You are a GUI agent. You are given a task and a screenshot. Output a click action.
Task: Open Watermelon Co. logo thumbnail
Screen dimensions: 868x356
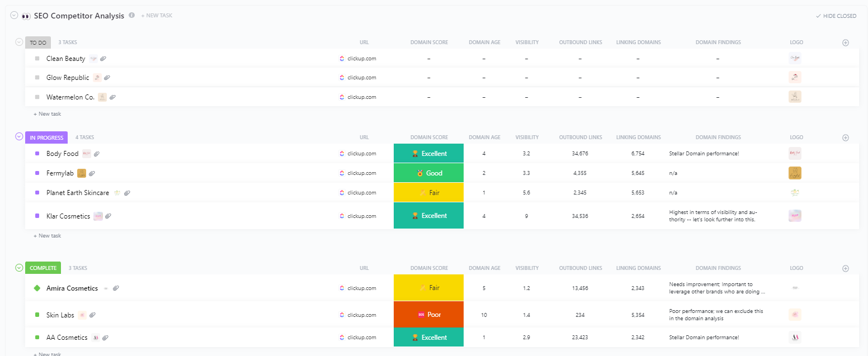795,97
